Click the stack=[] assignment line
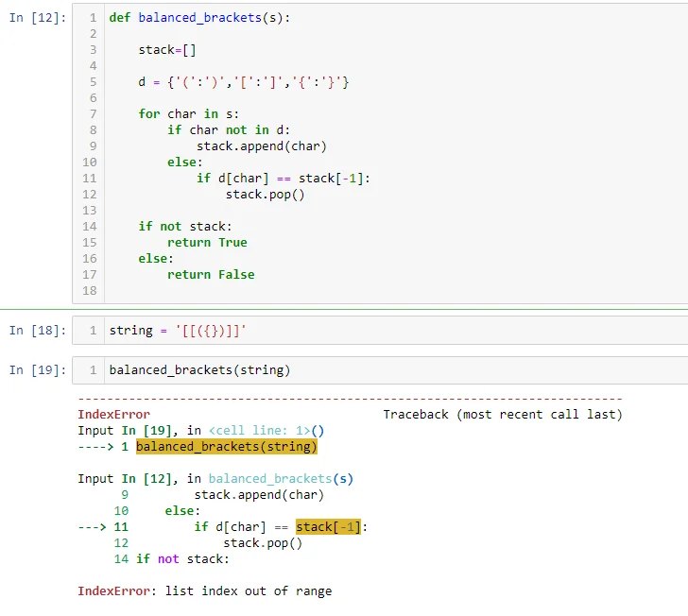Screen dimensions: 688x616 coord(167,50)
